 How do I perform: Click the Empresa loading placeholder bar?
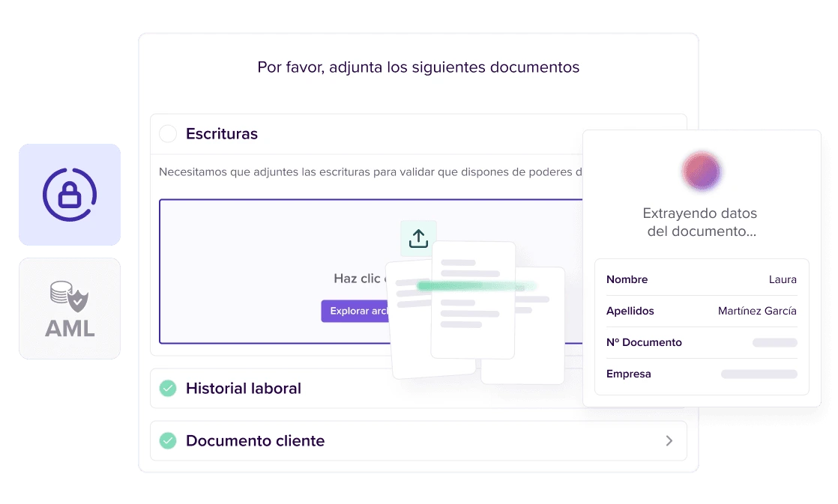click(759, 374)
